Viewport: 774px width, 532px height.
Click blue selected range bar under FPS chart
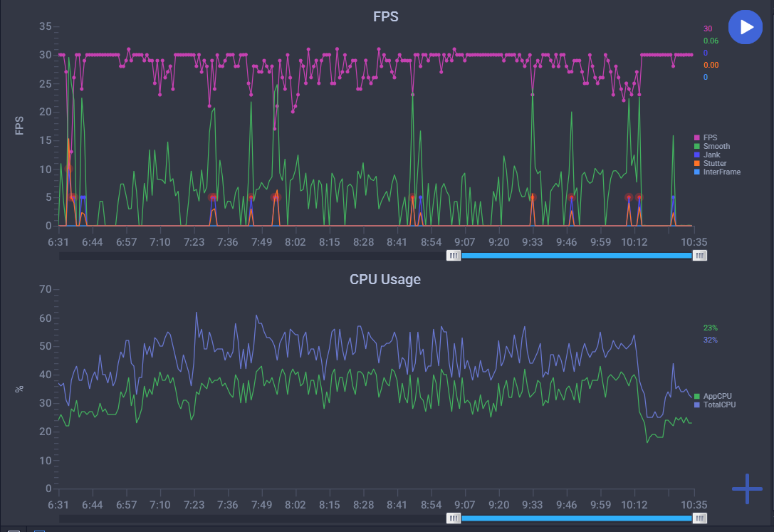(577, 255)
